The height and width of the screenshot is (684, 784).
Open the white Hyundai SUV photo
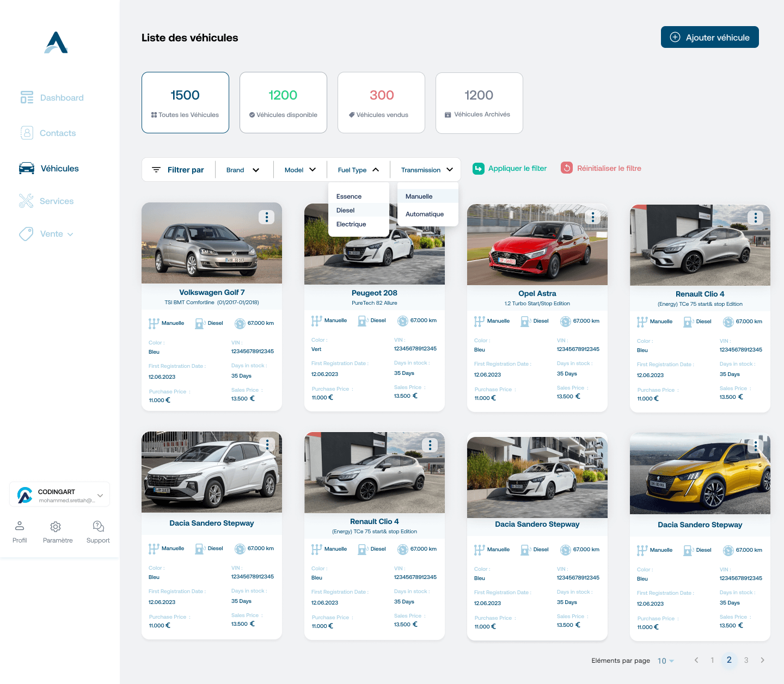pyautogui.click(x=212, y=472)
